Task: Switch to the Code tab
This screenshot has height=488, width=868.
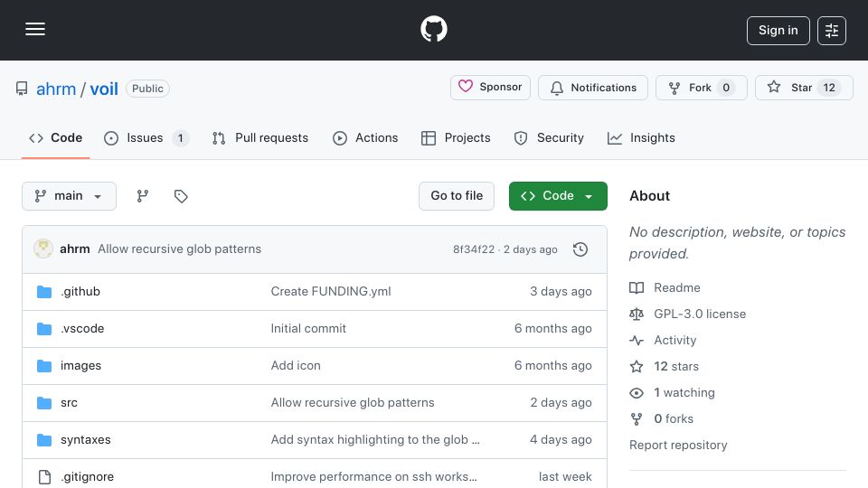Action: 55,137
